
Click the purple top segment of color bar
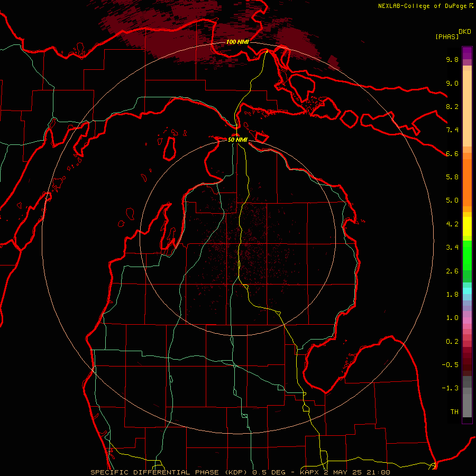click(x=467, y=53)
